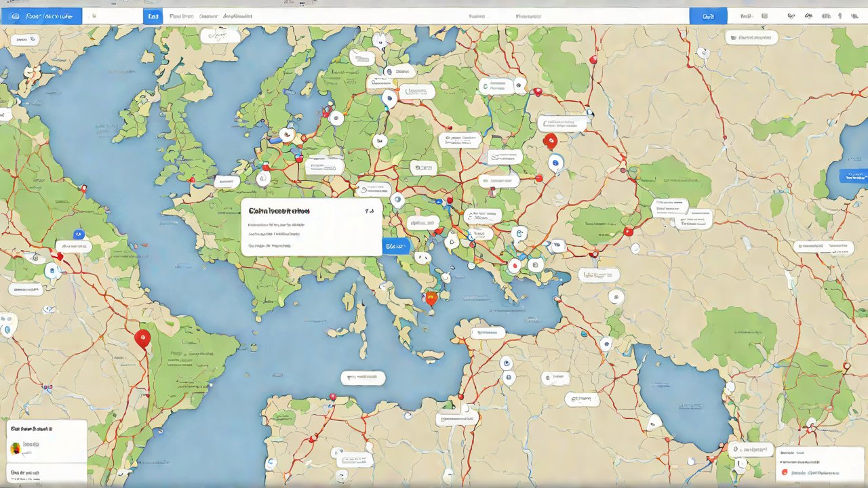Click the orange pin below the info popup
This screenshot has height=488, width=868.
(x=431, y=298)
